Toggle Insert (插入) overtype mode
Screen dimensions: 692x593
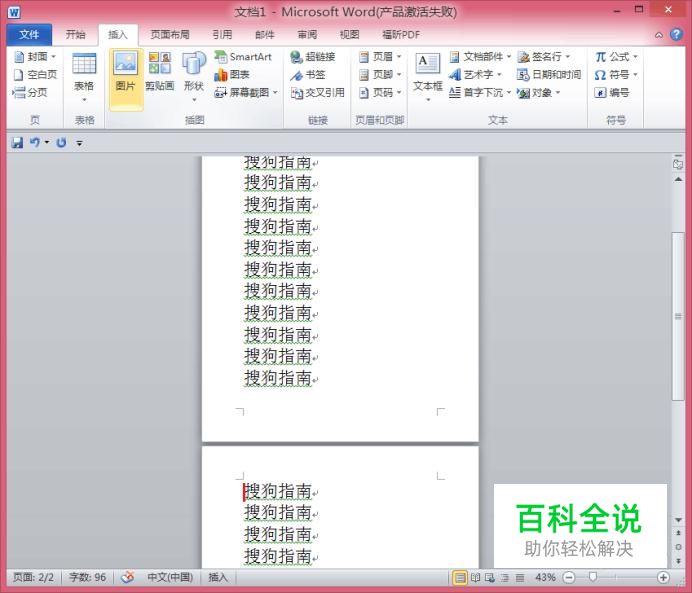pyautogui.click(x=218, y=577)
